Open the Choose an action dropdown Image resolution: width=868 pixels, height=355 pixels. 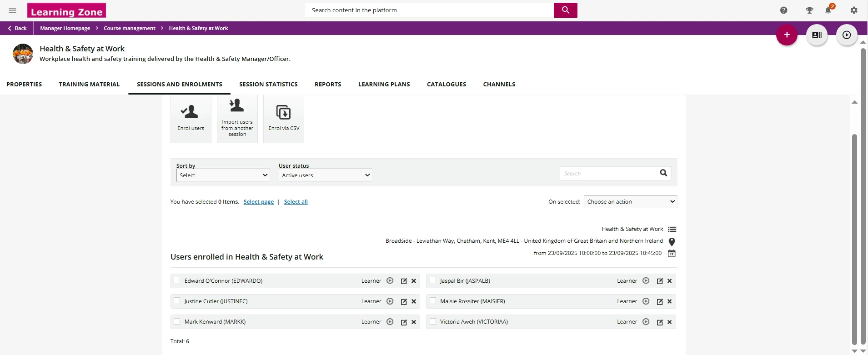[x=631, y=202]
